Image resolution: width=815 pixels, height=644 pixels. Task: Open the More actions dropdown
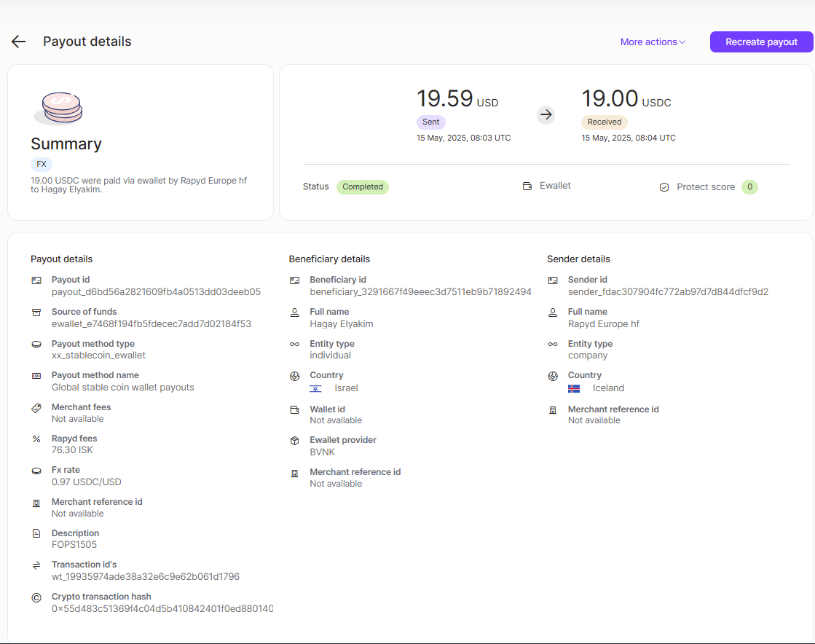pos(652,42)
